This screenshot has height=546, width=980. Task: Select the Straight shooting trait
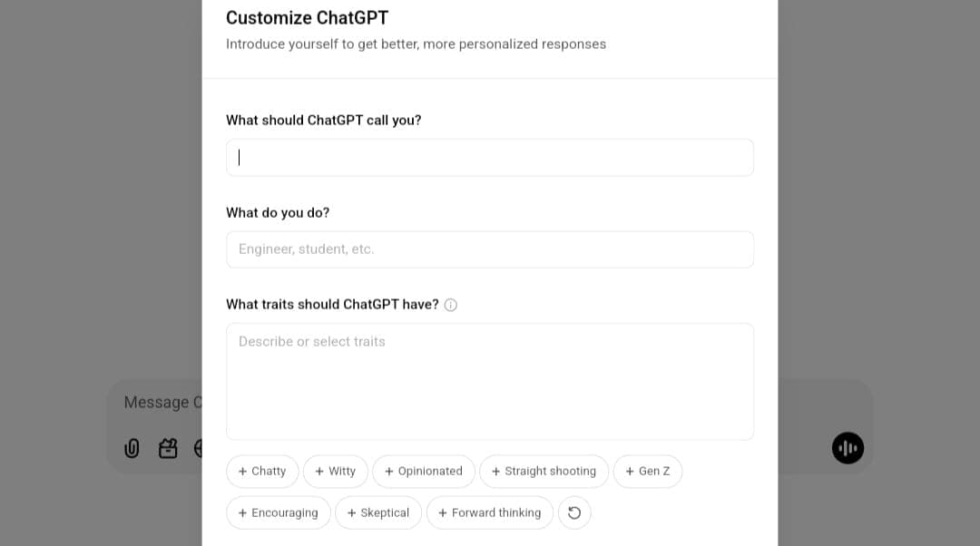[x=544, y=471]
